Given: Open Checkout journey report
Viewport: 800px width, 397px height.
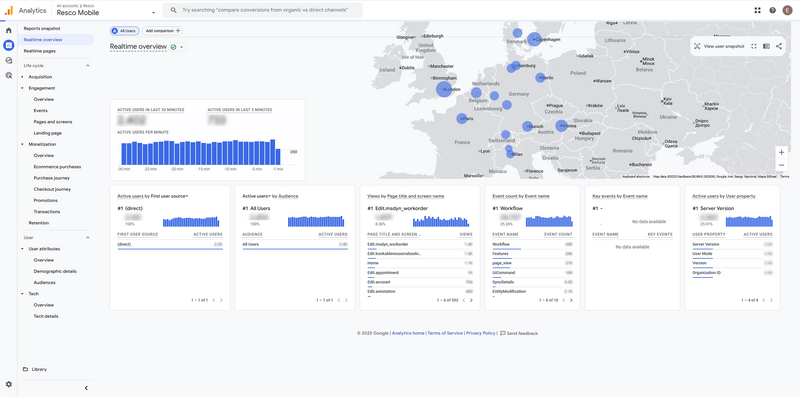Looking at the screenshot, I should pyautogui.click(x=53, y=189).
